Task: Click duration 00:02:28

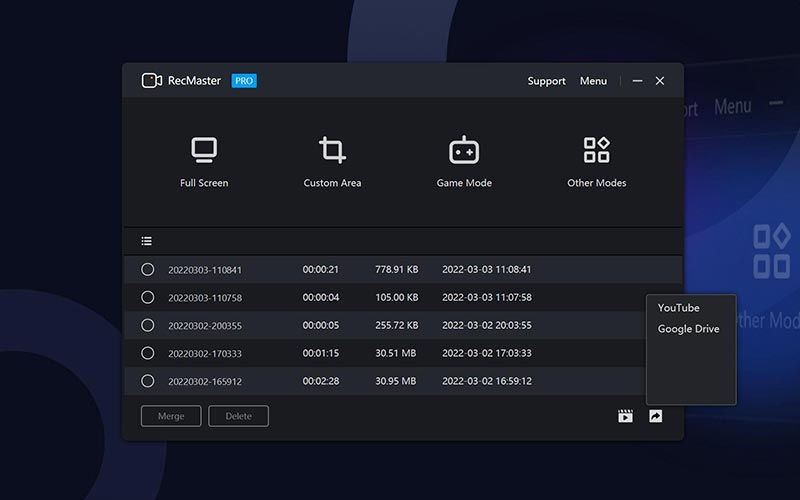Action: tap(320, 381)
